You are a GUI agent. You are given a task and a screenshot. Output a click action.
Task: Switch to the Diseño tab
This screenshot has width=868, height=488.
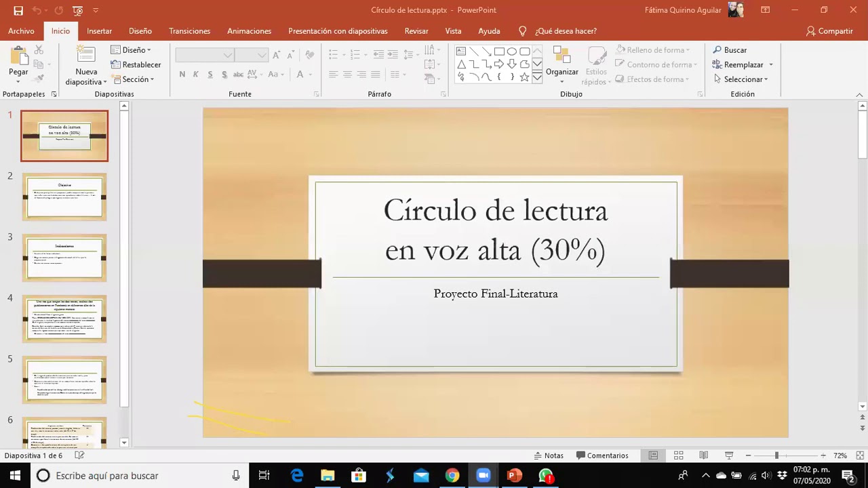140,31
